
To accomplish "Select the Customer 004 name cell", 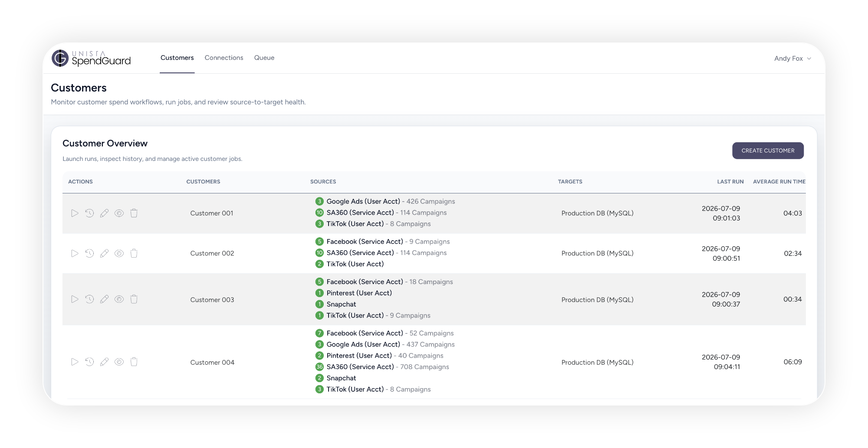I will pyautogui.click(x=212, y=363).
